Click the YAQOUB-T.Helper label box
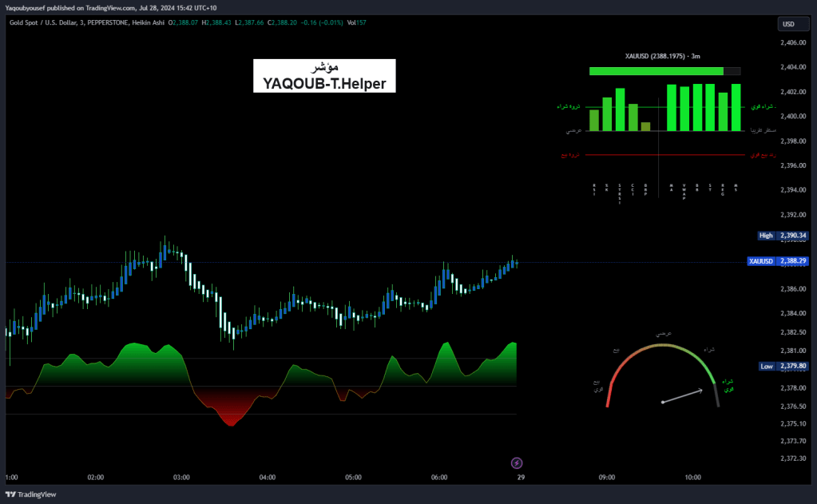This screenshot has height=504, width=817. (324, 75)
